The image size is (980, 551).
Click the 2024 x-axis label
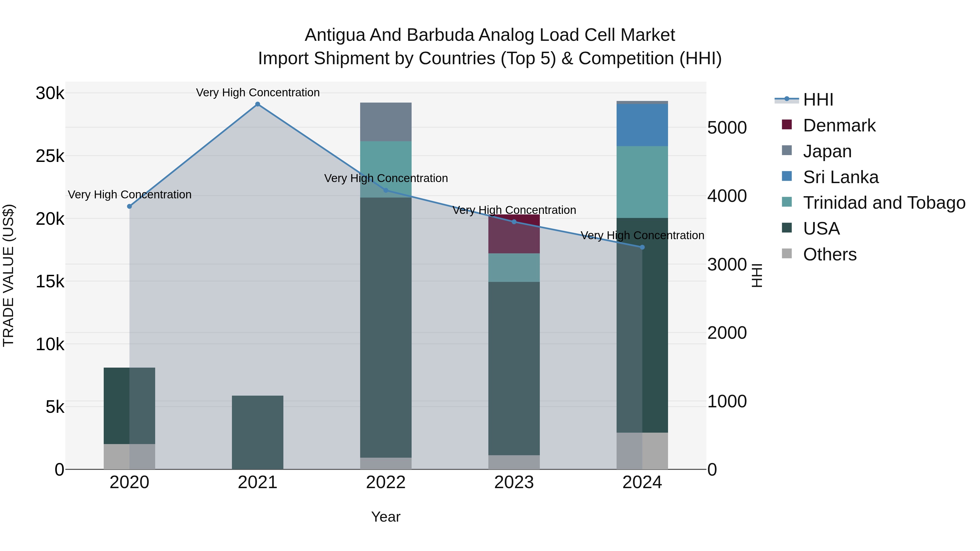coord(642,482)
